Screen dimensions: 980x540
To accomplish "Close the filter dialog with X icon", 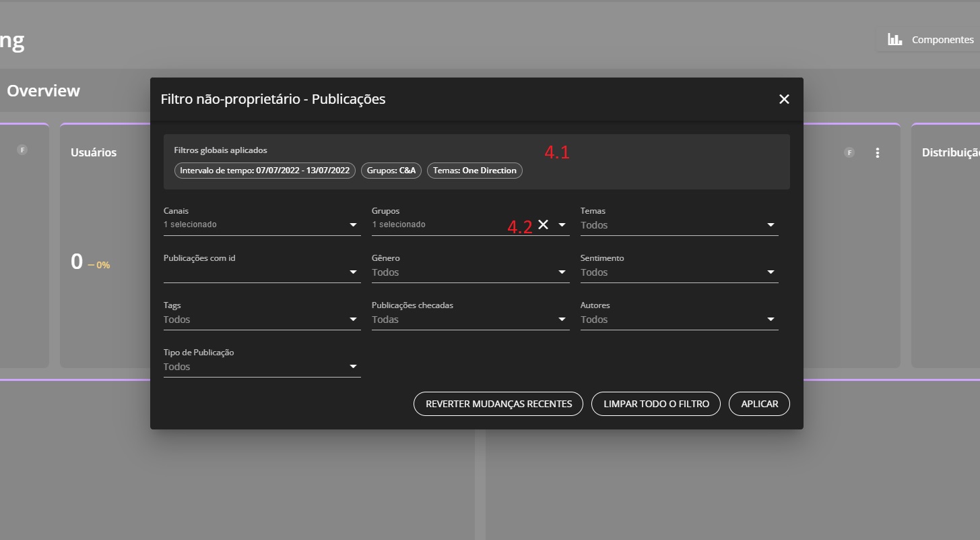I will coord(784,99).
